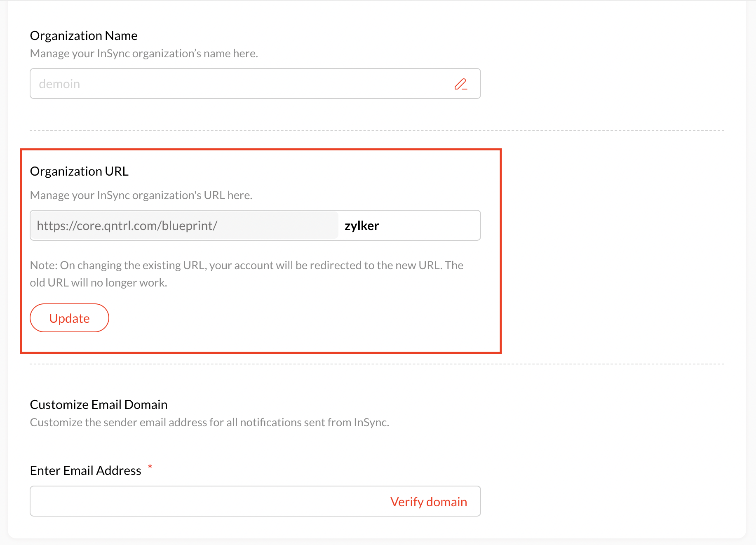This screenshot has height=545, width=756.
Task: Click the sender email address description text
Action: (x=209, y=423)
